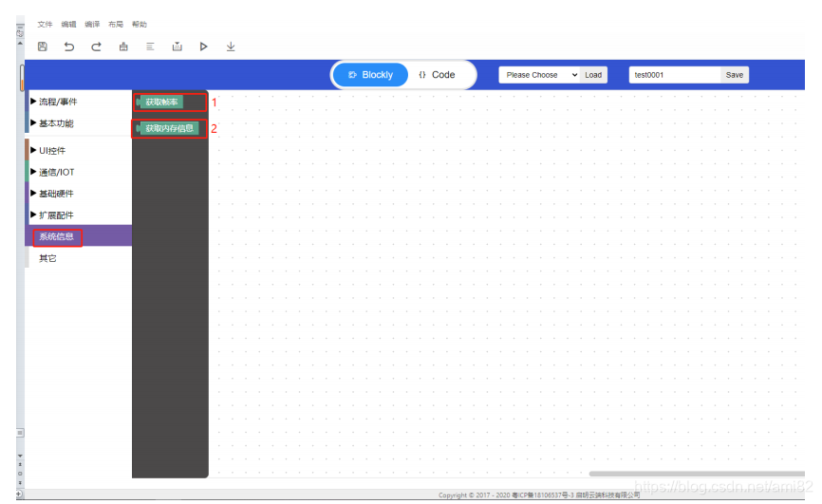Image resolution: width=822 pixels, height=504 pixels.
Task: Click the workspace horizontal scrollbar
Action: (697, 474)
